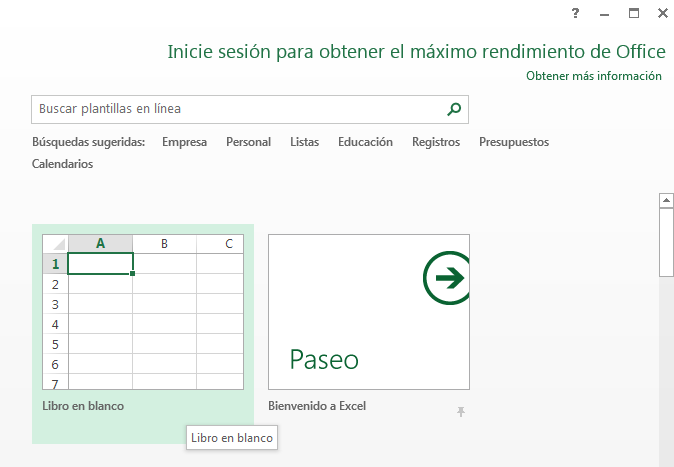
Task: Click the help question mark icon
Action: [575, 13]
